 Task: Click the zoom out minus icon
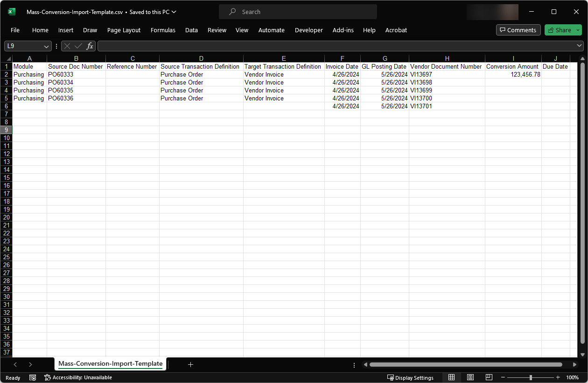click(x=504, y=377)
